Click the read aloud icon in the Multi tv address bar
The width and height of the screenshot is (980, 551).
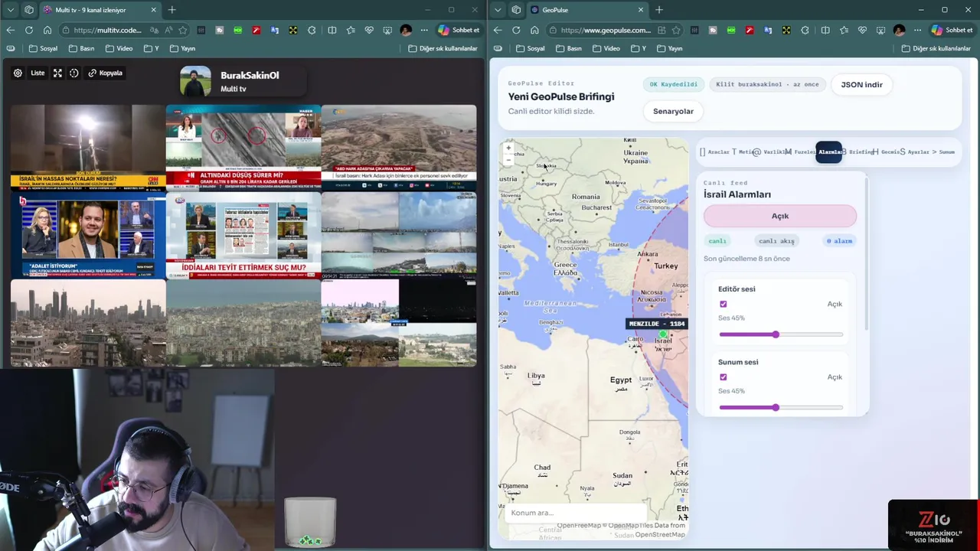pos(168,31)
